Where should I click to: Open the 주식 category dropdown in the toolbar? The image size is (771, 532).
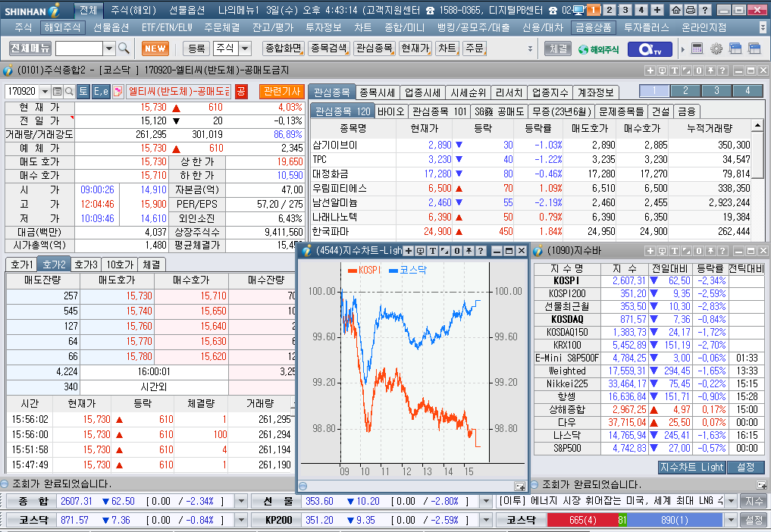tap(245, 49)
